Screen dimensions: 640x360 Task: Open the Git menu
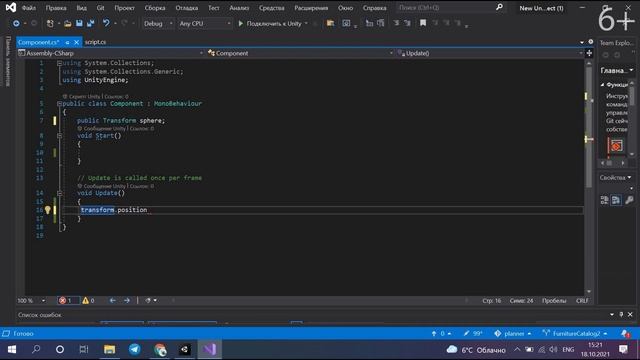(x=100, y=8)
